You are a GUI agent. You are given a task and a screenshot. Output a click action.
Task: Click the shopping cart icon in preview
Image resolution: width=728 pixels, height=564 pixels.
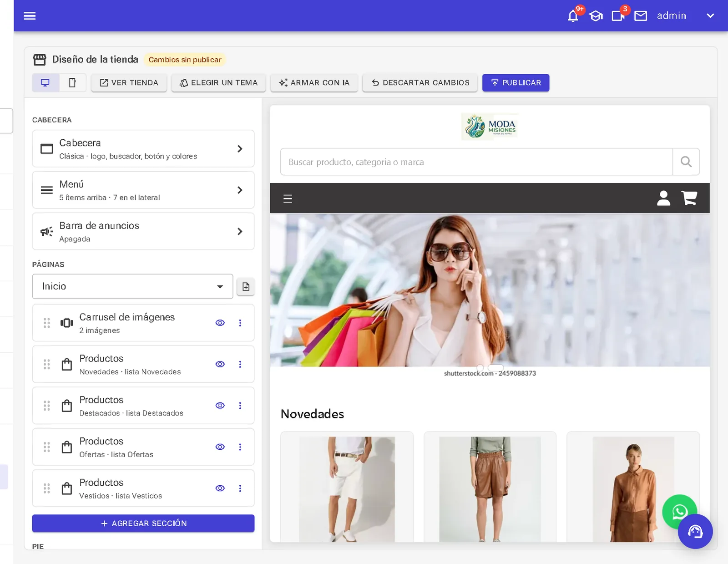coord(689,198)
